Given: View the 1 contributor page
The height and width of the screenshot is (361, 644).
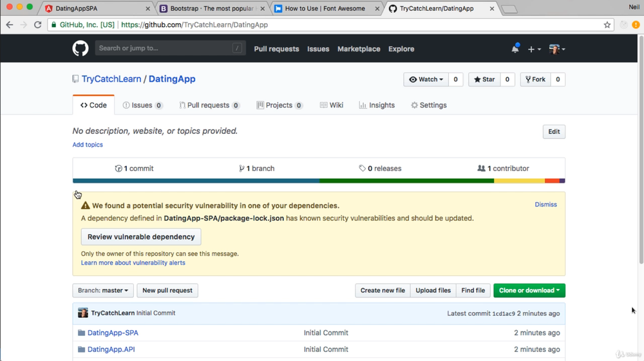Looking at the screenshot, I should [503, 168].
